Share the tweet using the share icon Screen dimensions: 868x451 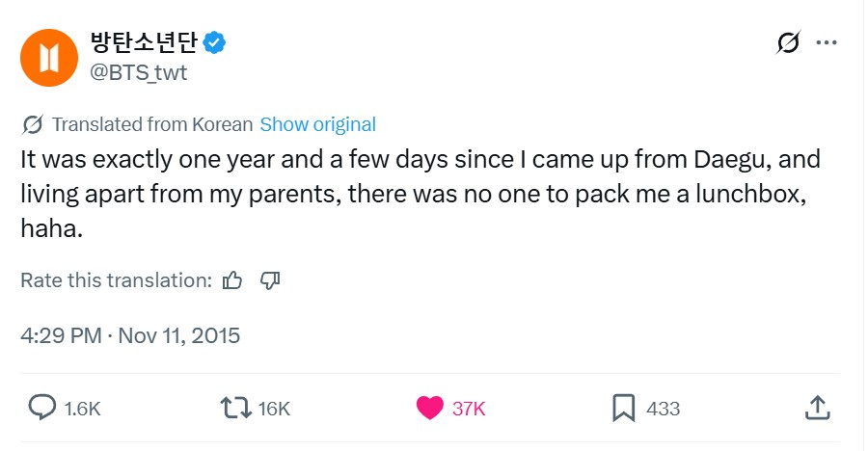pos(816,408)
